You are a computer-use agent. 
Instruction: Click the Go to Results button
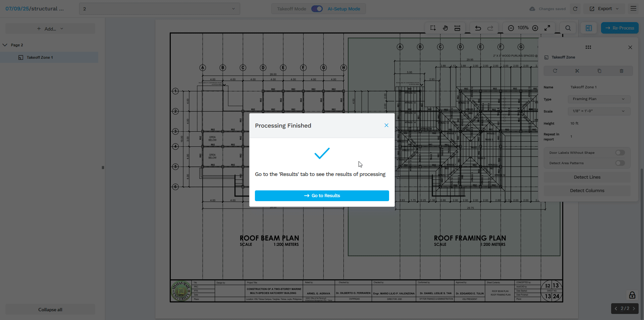(322, 196)
